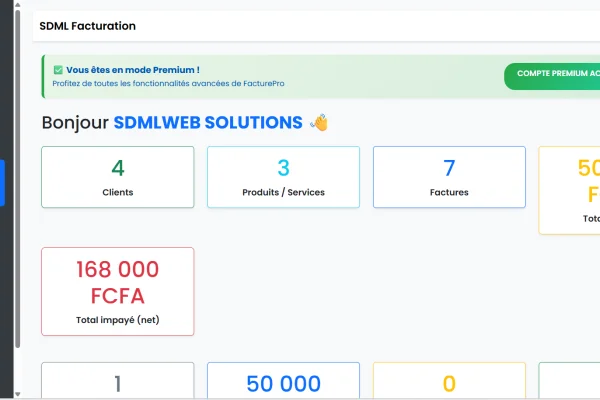Click the blue card showing 50 000
Image resolution: width=600 pixels, height=400 pixels.
tap(283, 381)
